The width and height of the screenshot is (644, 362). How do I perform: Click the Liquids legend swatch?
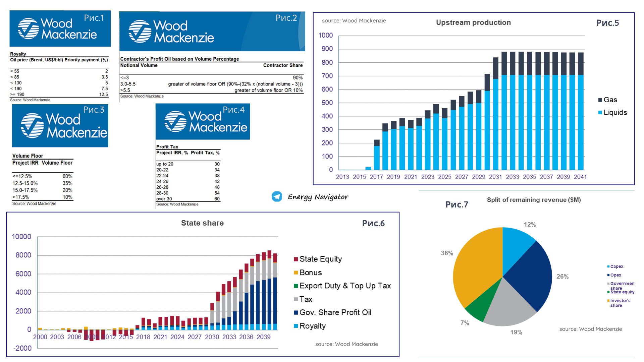pyautogui.click(x=600, y=113)
